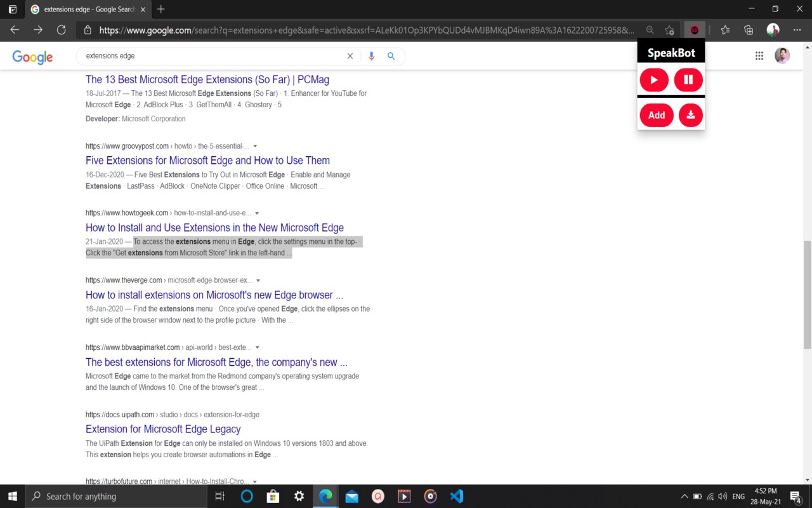View site information lock icon
The height and width of the screenshot is (508, 812).
[88, 30]
